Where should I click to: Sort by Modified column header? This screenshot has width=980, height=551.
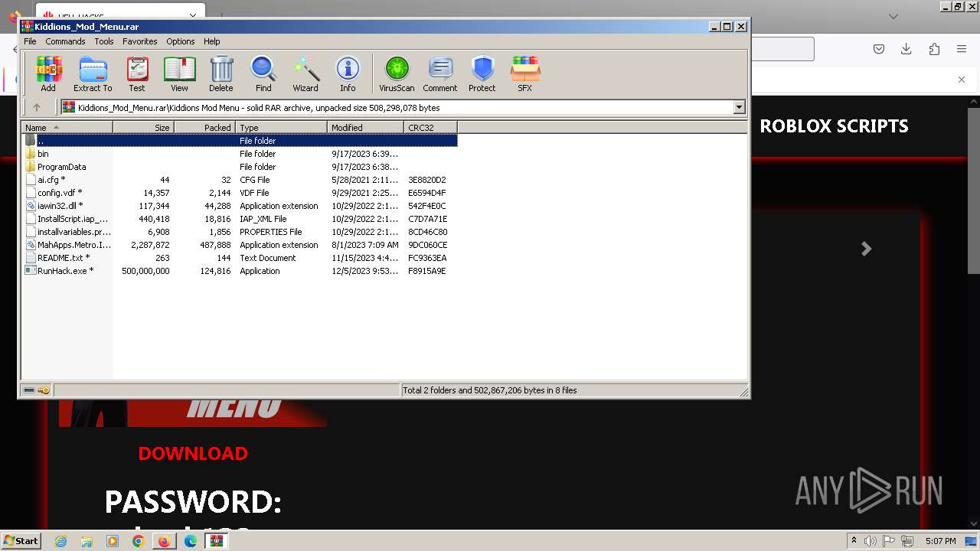coord(365,128)
